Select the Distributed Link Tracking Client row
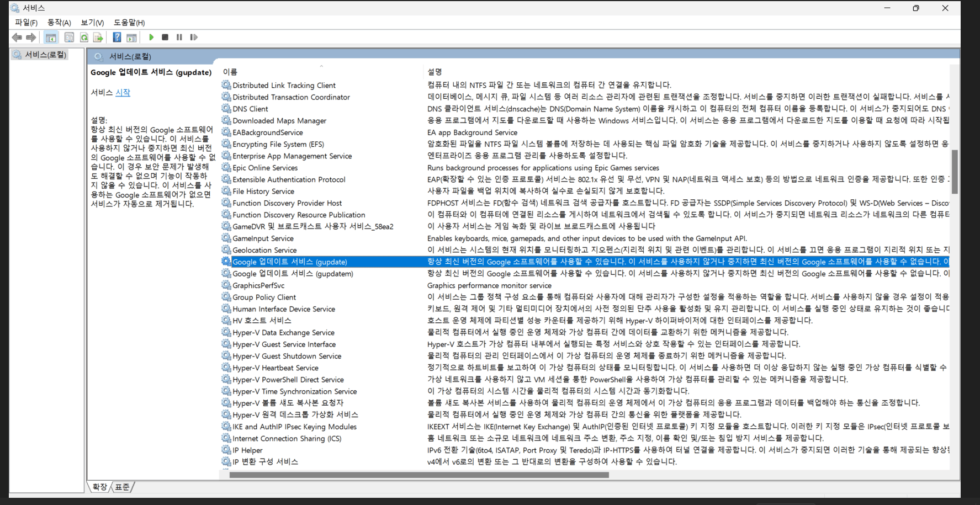Screen dimensions: 980x505 [x=585, y=85]
